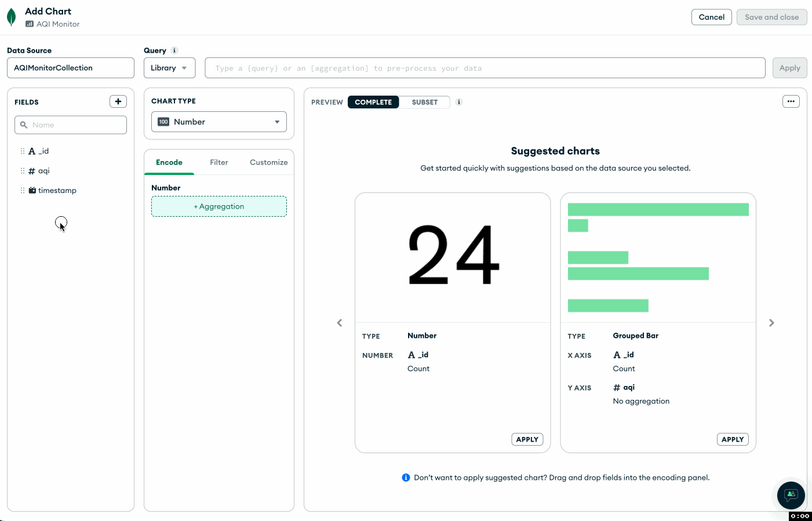
Task: Switch preview to SUBSET mode
Action: click(424, 102)
